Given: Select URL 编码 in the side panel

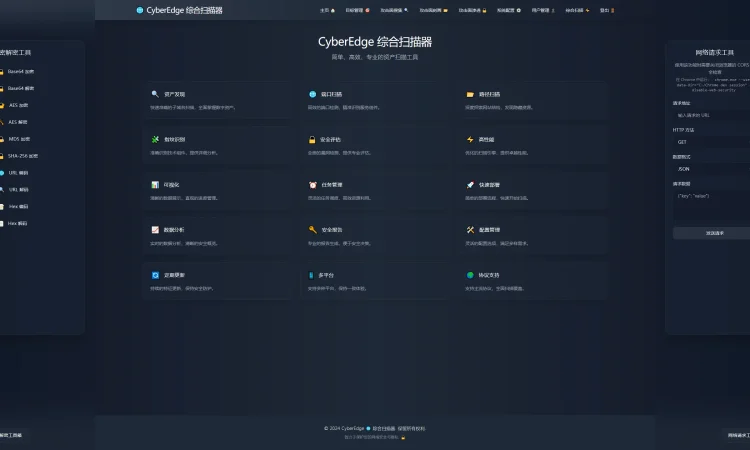Looking at the screenshot, I should (18, 173).
